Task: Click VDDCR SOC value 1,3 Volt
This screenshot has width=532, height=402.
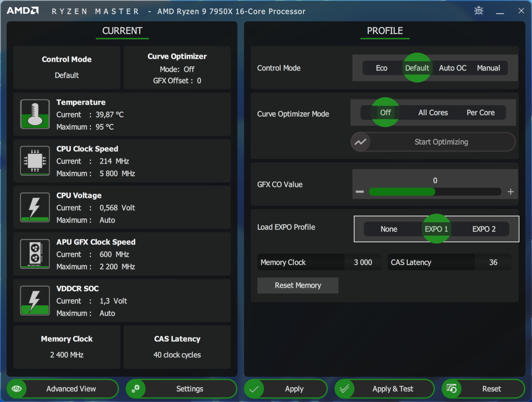Action: pos(113,301)
